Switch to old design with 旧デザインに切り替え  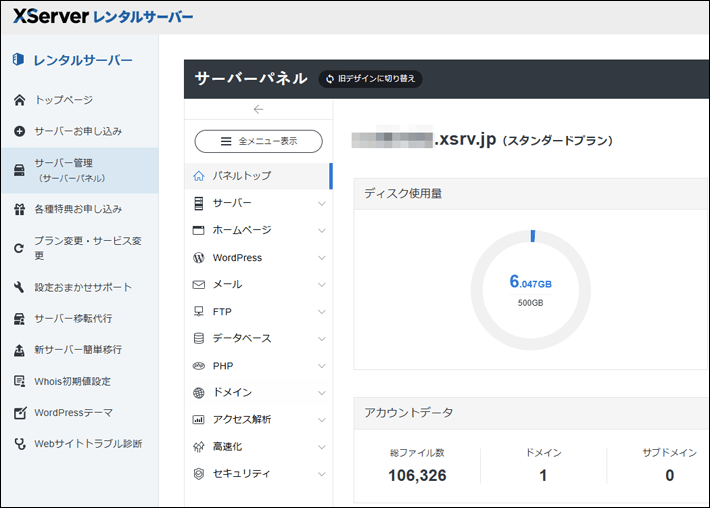tap(370, 78)
